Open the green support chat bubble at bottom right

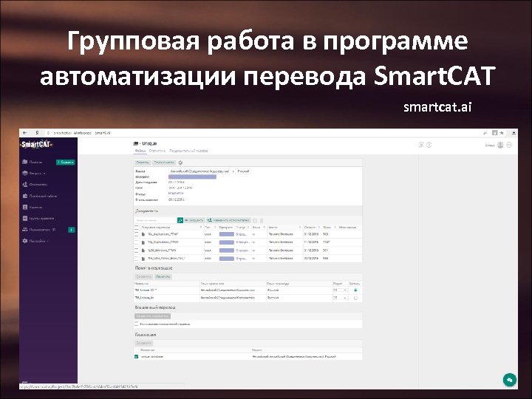point(510,380)
